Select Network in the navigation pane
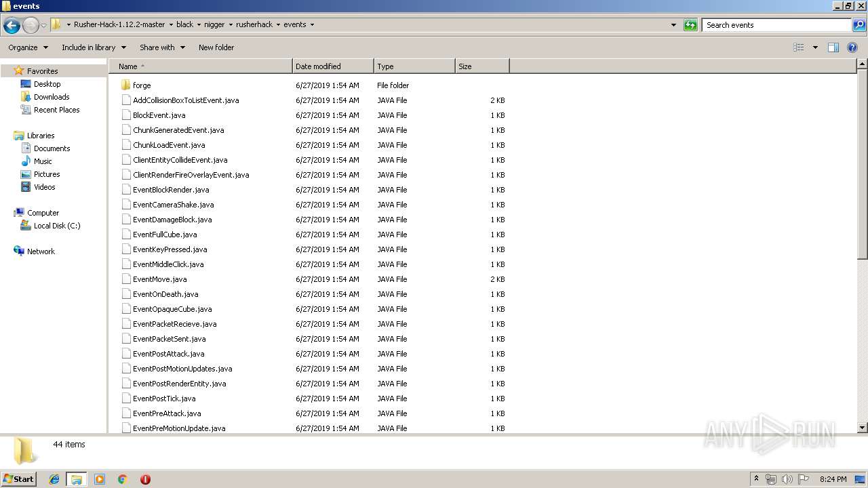Viewport: 868px width, 488px height. pyautogui.click(x=41, y=251)
